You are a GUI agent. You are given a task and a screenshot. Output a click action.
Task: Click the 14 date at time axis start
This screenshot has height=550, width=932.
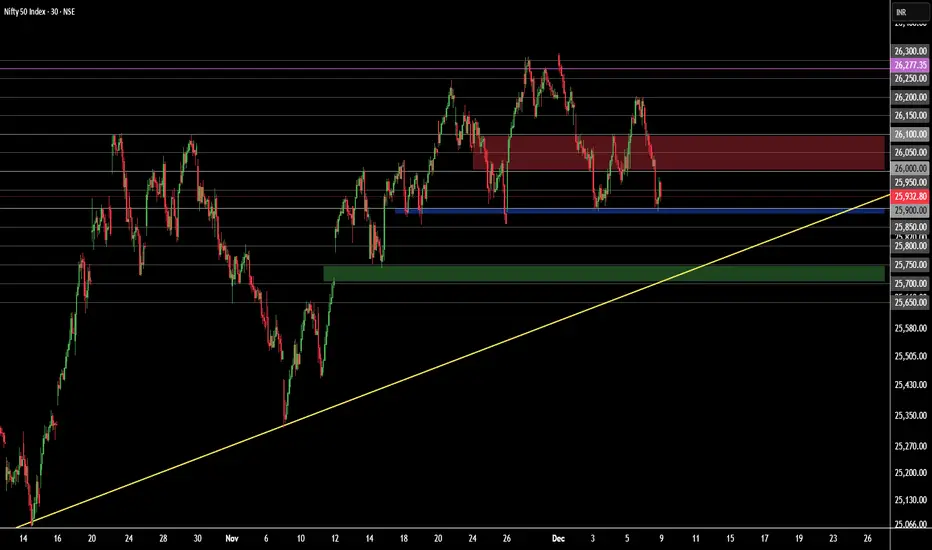click(23, 539)
